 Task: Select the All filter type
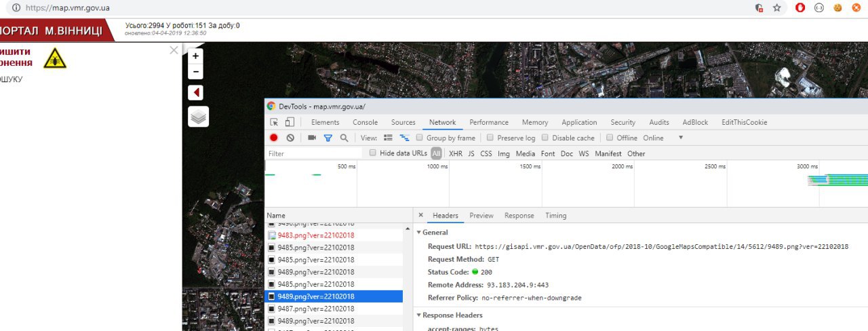[x=436, y=153]
